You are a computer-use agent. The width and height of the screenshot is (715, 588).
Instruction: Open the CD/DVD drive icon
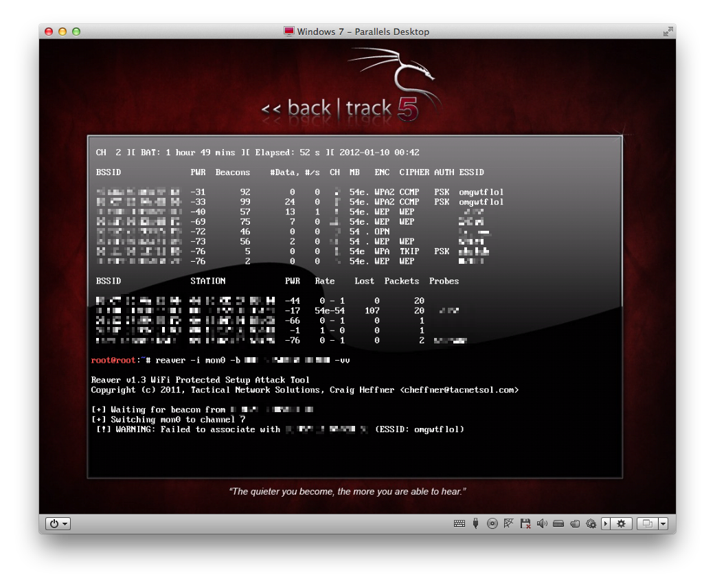pyautogui.click(x=492, y=523)
